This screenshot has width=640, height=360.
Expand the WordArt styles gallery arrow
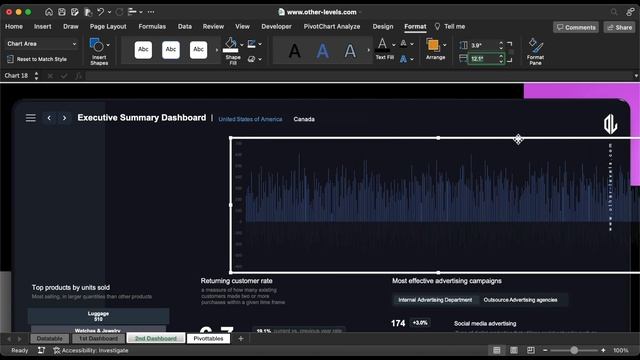(369, 50)
